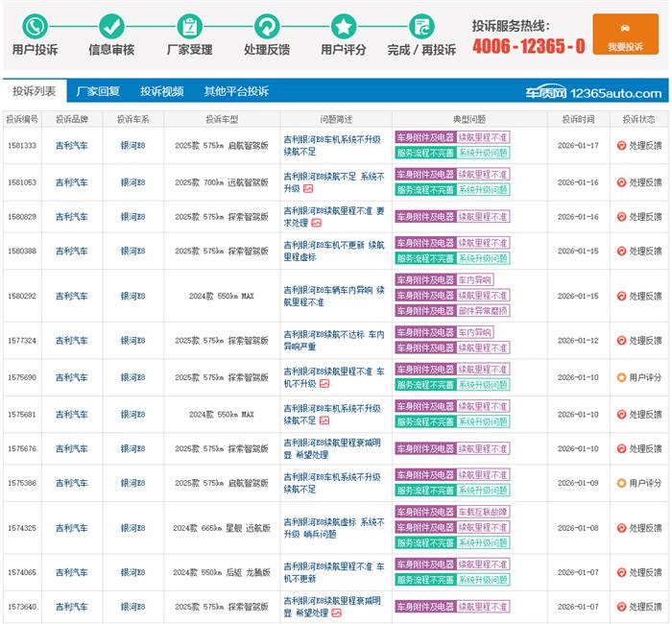This screenshot has width=672, height=624.
Task: Select the 投诉列表 tab
Action: click(34, 92)
